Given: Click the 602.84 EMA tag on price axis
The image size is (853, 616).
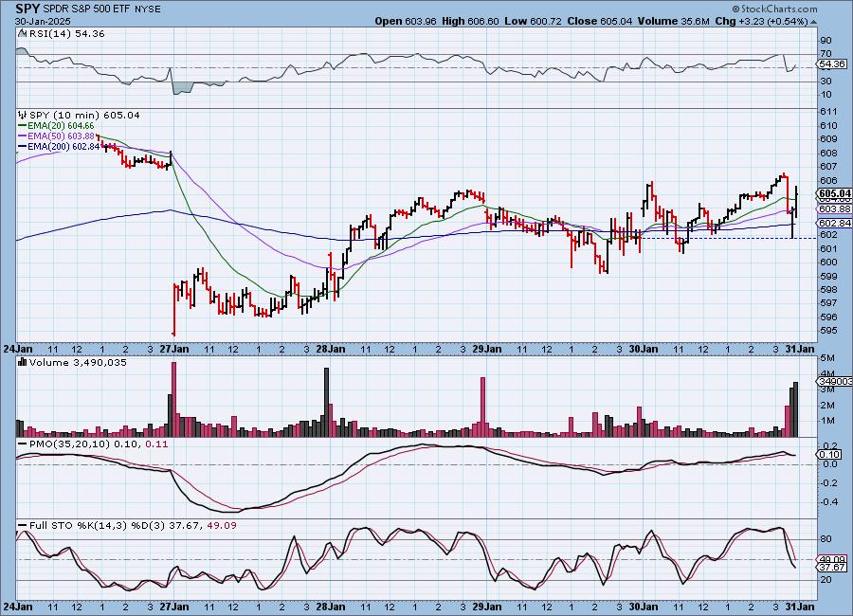Looking at the screenshot, I should pyautogui.click(x=834, y=223).
